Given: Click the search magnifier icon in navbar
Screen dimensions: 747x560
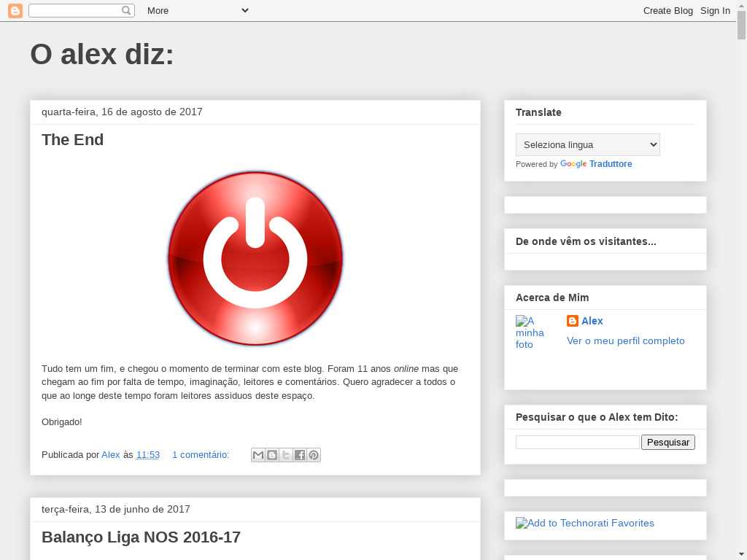Looking at the screenshot, I should coord(126,10).
